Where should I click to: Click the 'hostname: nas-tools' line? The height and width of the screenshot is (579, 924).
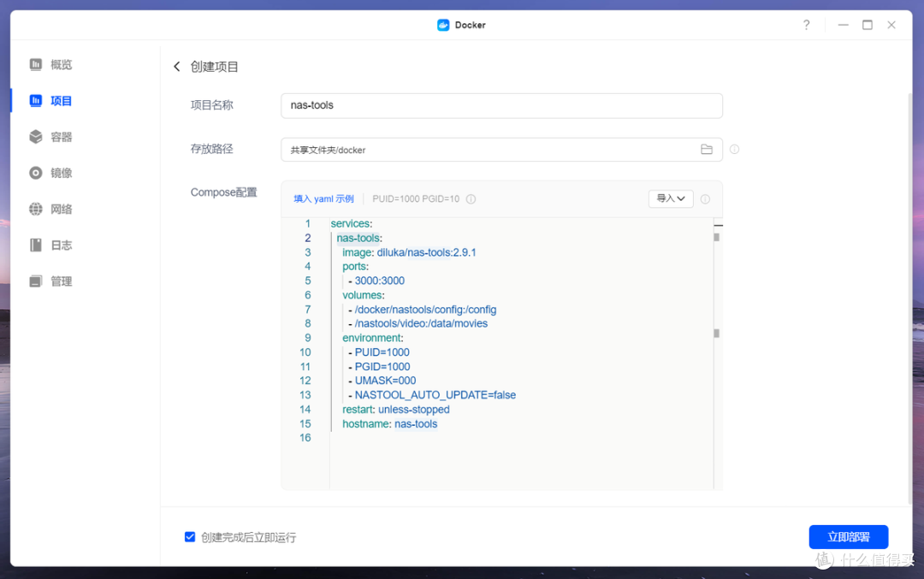tap(389, 424)
